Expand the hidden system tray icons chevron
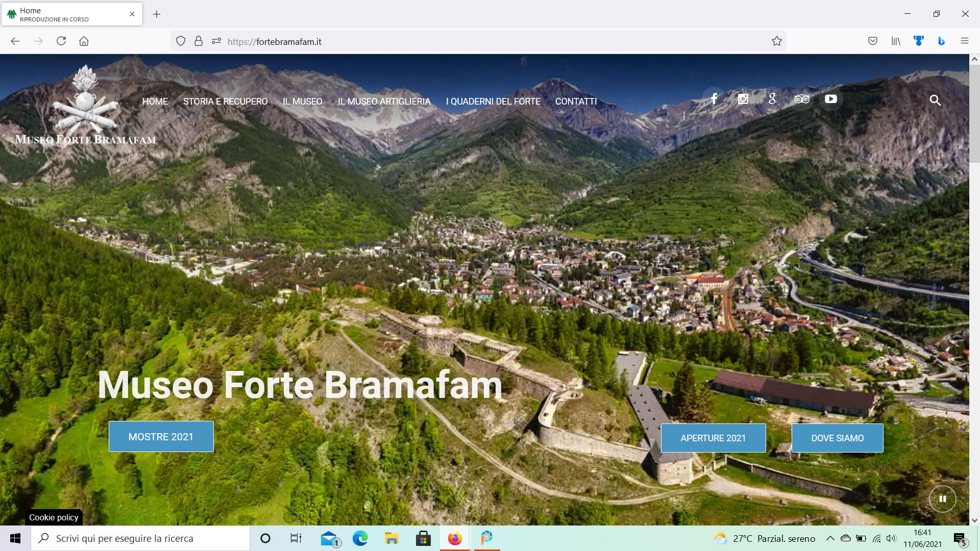This screenshot has width=980, height=551. [x=830, y=538]
